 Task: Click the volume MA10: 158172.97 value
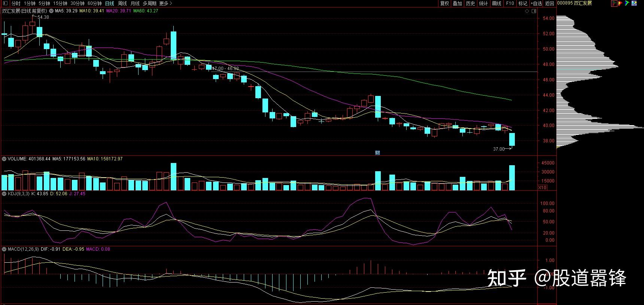click(105, 159)
